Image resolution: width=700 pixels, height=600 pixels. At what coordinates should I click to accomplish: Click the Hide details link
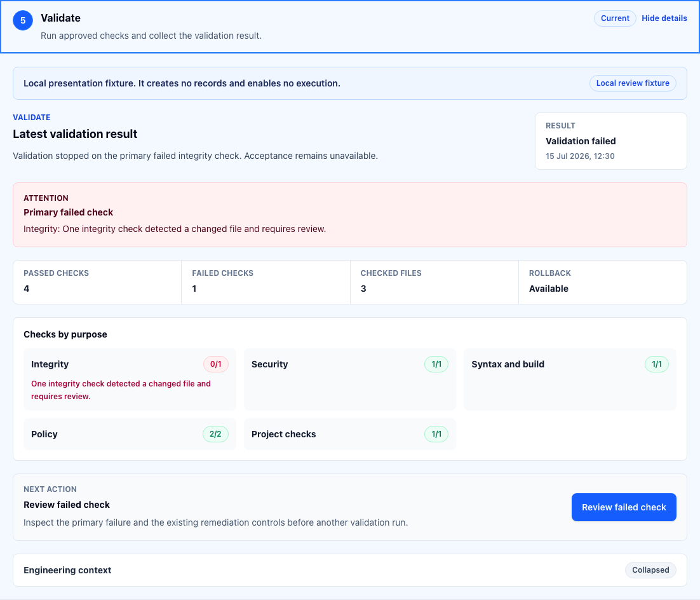pos(664,18)
